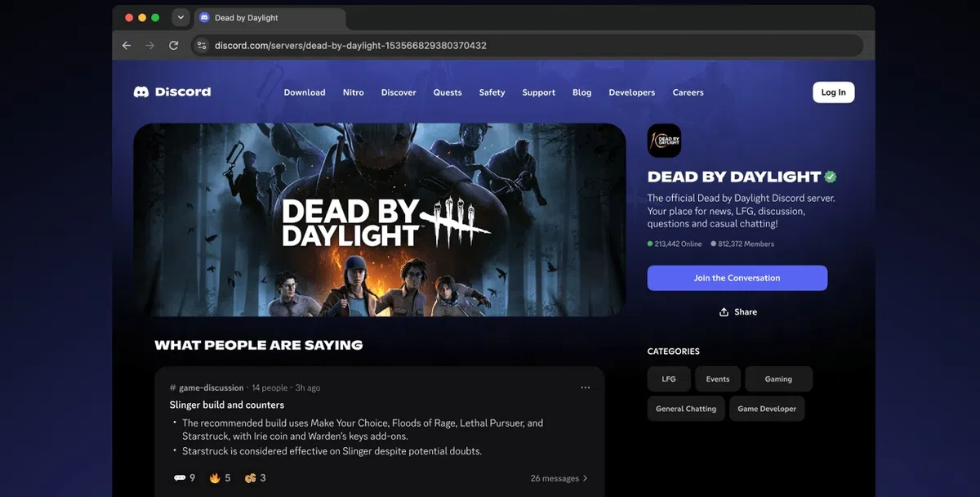
Task: Click the browser reload icon
Action: [x=173, y=46]
